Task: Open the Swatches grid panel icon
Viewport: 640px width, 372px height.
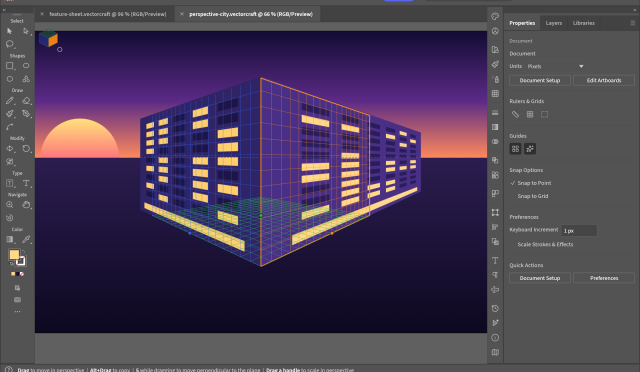Action: (495, 94)
